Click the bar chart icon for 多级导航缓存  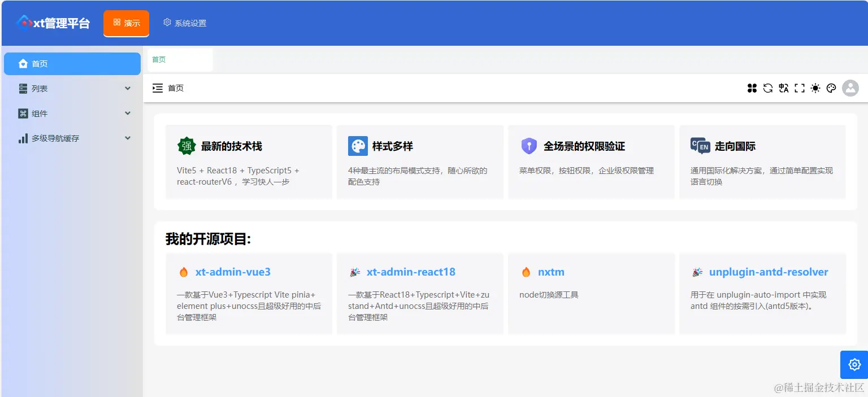pos(23,138)
